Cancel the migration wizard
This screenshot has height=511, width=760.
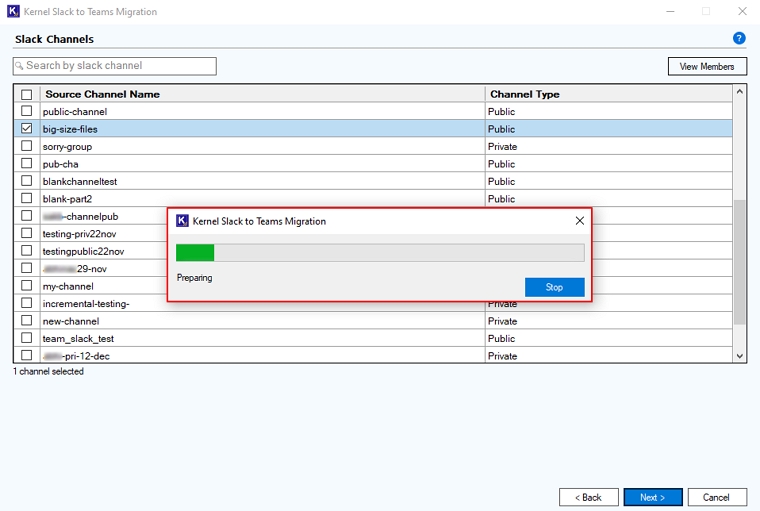coord(717,497)
